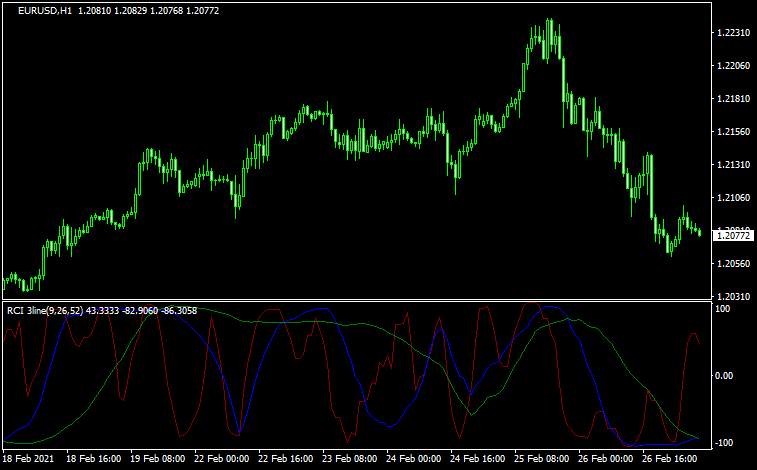The image size is (757, 470).
Task: Click the EURUSD,H1 chart title
Action: click(43, 10)
